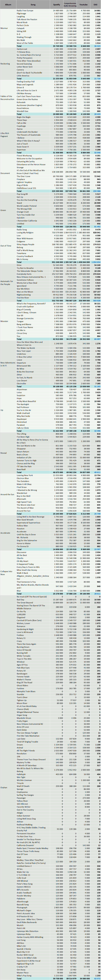The width and height of the screenshot is (101, 980).
Task: Click the song Discoverer
Action: [22, 552]
